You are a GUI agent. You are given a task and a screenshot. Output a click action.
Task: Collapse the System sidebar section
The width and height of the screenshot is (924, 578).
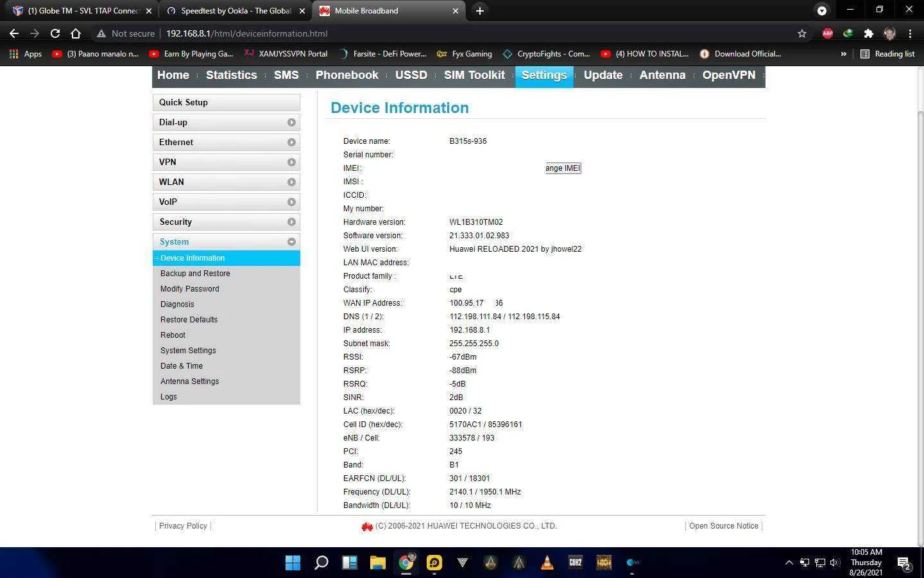[x=227, y=241]
